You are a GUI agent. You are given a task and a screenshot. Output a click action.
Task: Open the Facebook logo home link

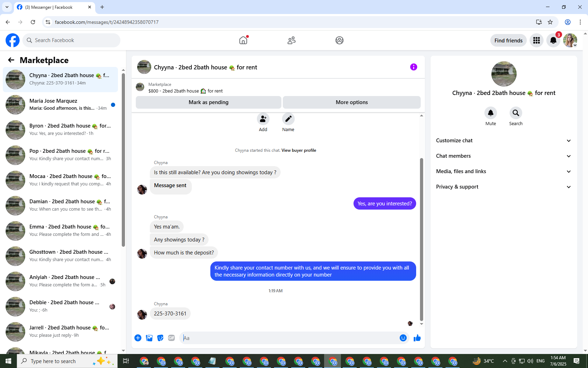pyautogui.click(x=13, y=40)
